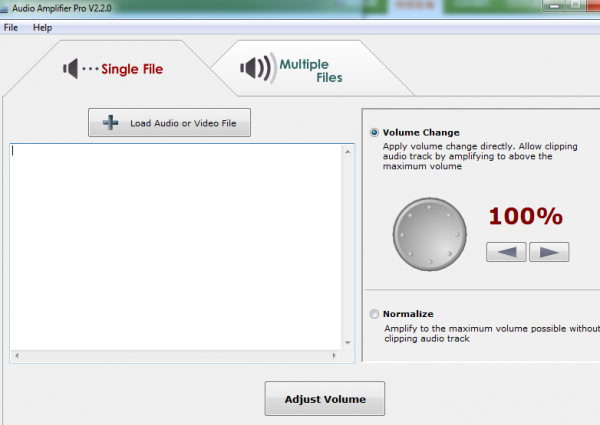Click the Audio Amplifier Pro title bar text
Image resolution: width=600 pixels, height=425 pixels.
pyautogui.click(x=62, y=8)
